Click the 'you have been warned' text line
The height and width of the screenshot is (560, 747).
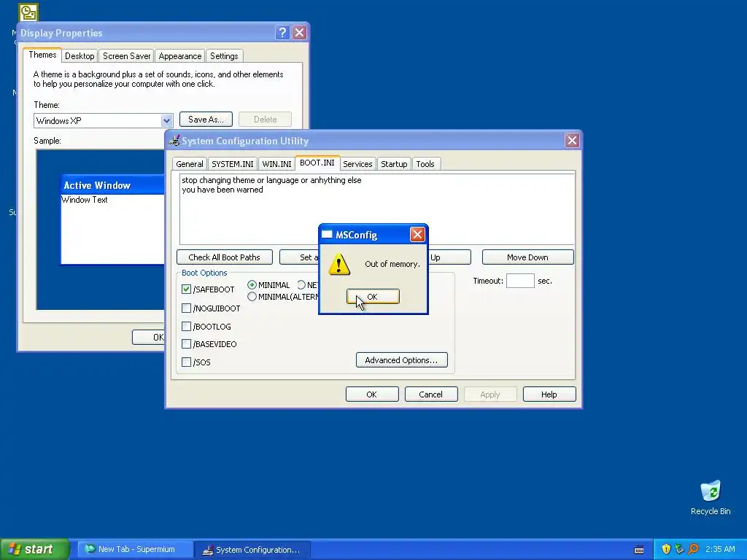222,190
